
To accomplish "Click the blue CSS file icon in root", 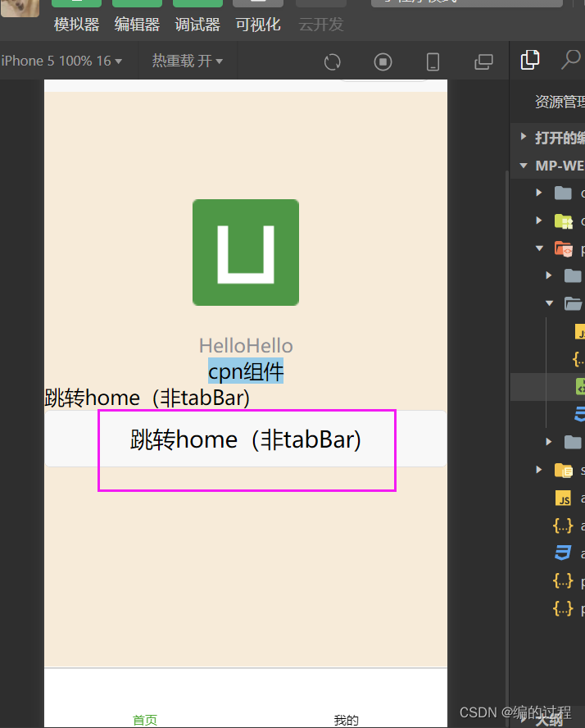I will point(563,553).
